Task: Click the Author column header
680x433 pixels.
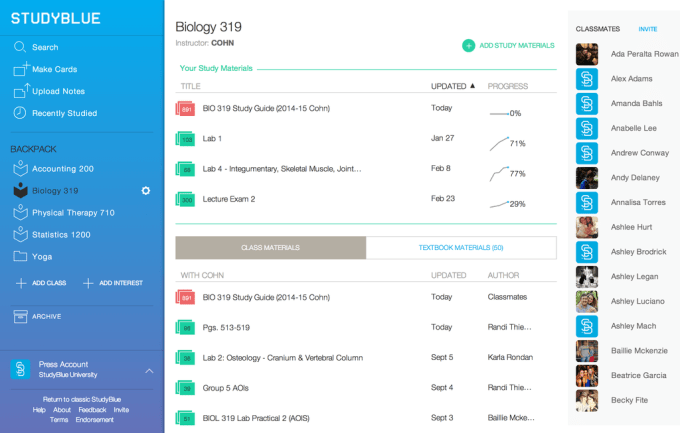Action: pyautogui.click(x=503, y=275)
